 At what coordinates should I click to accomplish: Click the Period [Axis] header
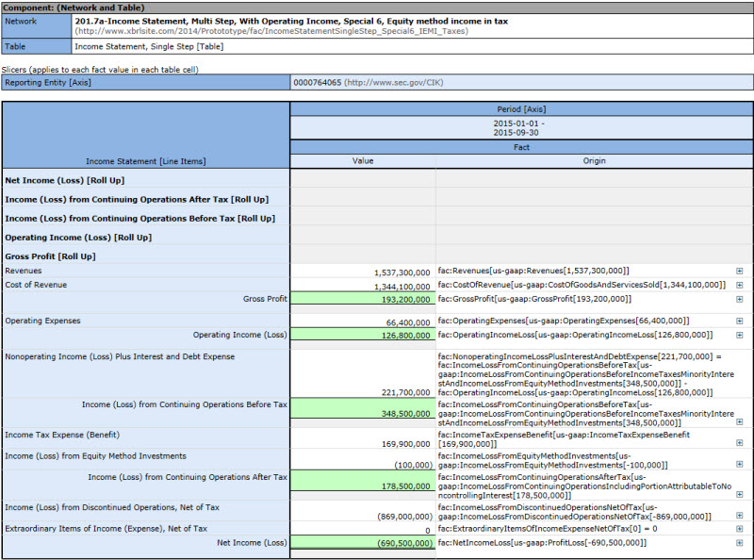point(522,109)
